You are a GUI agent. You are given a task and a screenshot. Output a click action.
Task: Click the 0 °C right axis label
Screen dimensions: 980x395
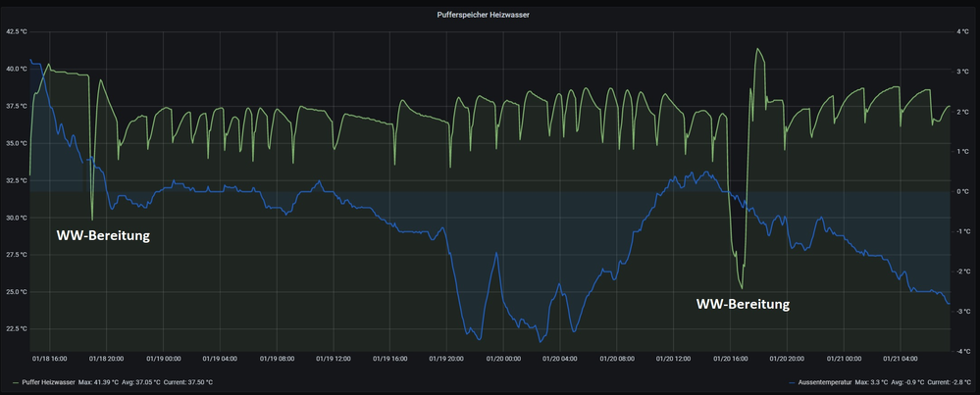click(x=962, y=191)
